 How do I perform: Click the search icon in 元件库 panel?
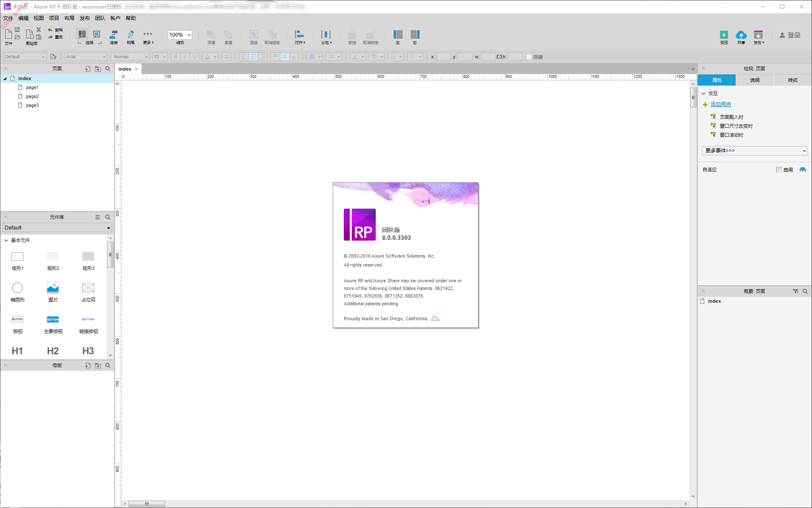(x=108, y=217)
